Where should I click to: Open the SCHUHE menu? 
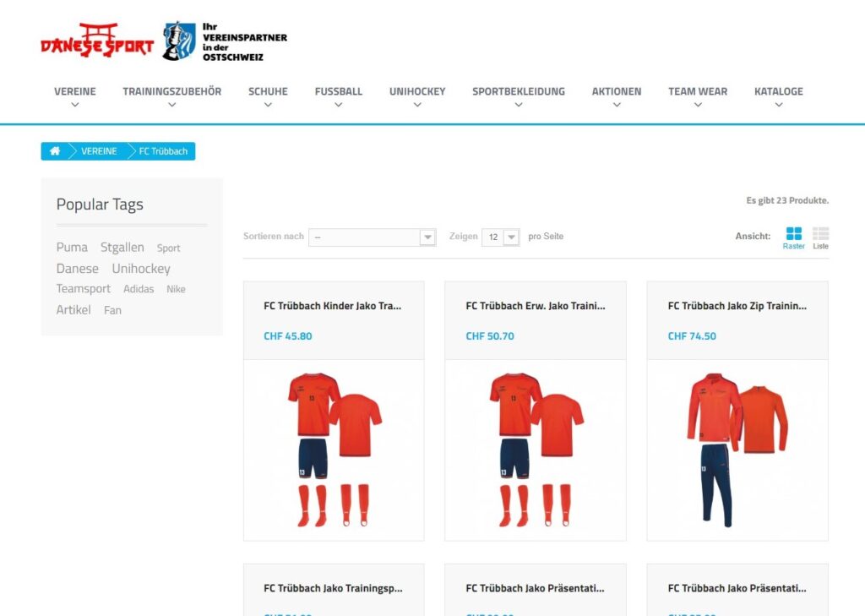tap(268, 91)
